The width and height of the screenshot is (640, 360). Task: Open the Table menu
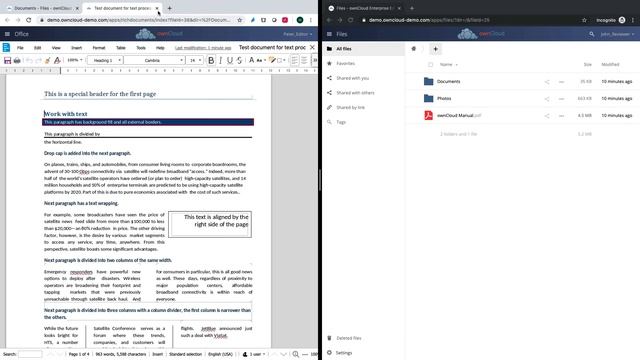point(120,48)
